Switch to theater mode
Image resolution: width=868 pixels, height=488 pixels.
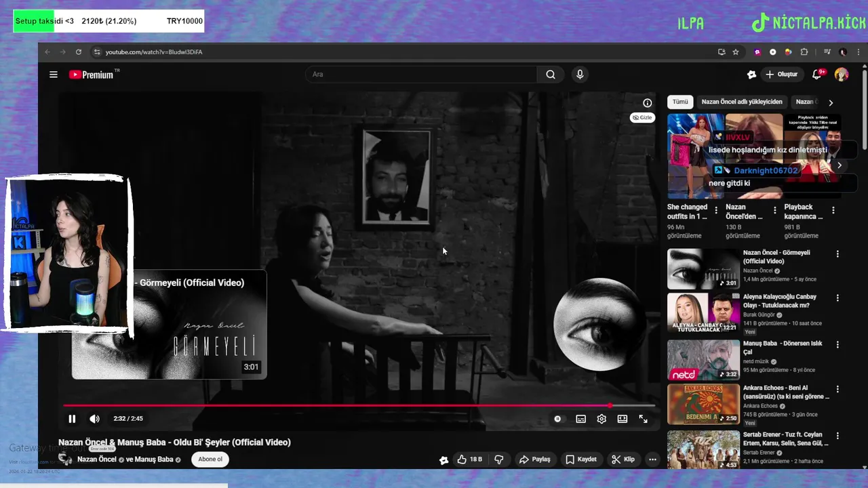coord(623,419)
